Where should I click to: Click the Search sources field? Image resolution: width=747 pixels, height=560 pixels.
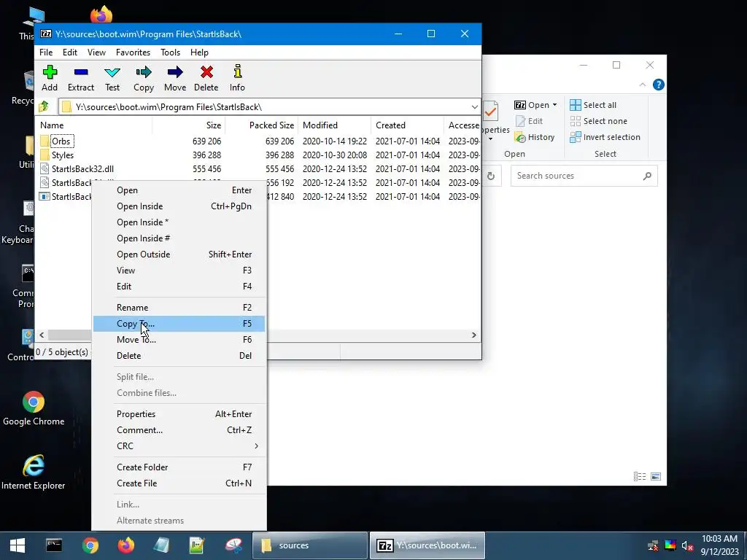[x=584, y=176]
